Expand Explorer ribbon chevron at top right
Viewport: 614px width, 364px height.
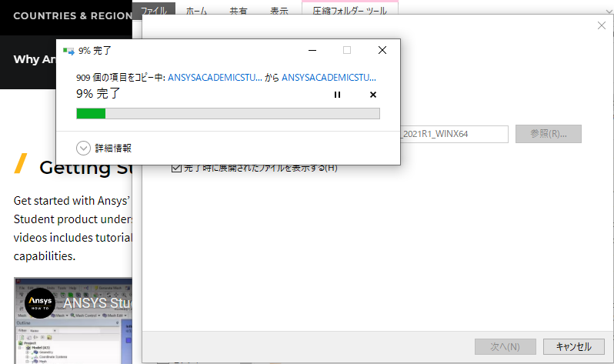(x=609, y=12)
